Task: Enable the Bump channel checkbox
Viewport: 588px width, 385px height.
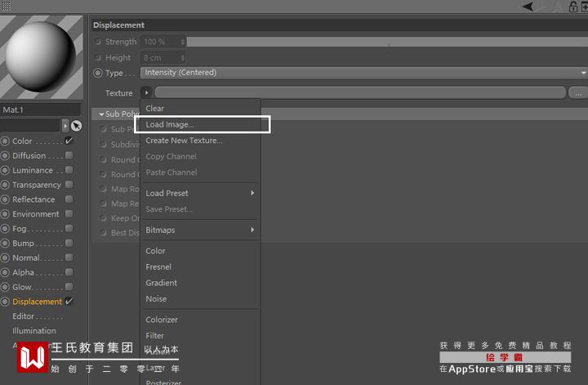Action: point(69,243)
